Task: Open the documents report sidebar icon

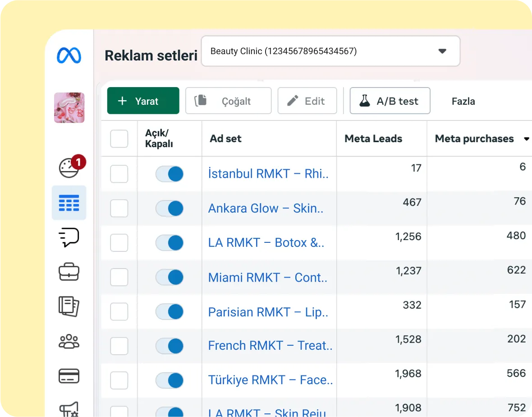Action: [69, 306]
